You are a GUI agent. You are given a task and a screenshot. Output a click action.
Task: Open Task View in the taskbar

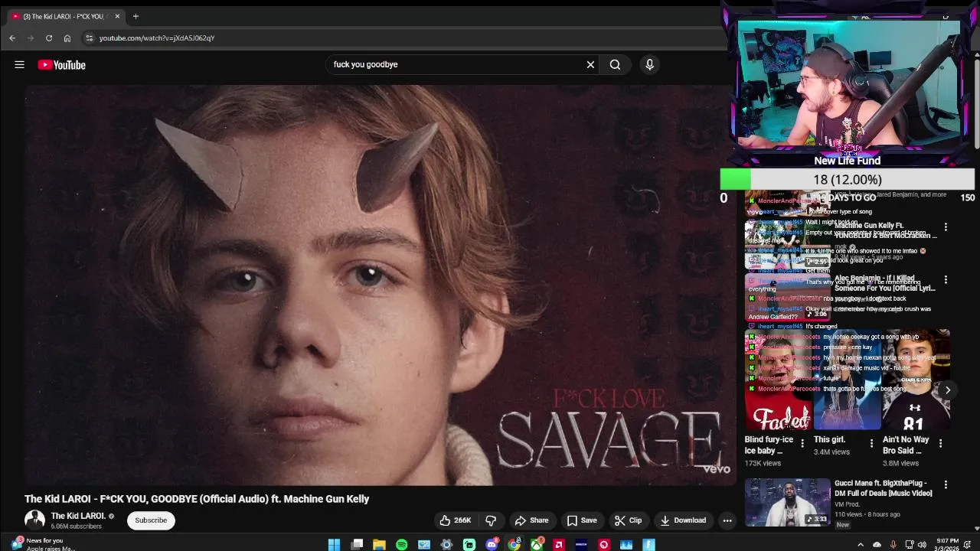click(x=357, y=545)
